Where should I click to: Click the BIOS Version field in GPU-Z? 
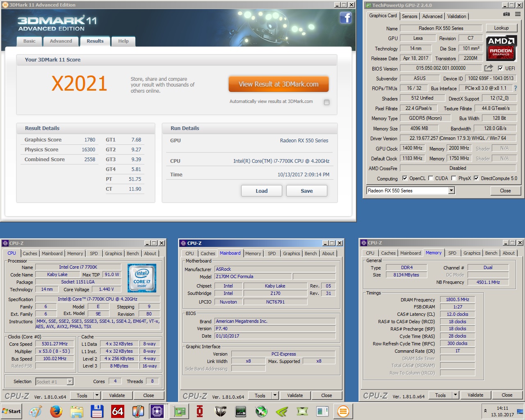pos(441,68)
